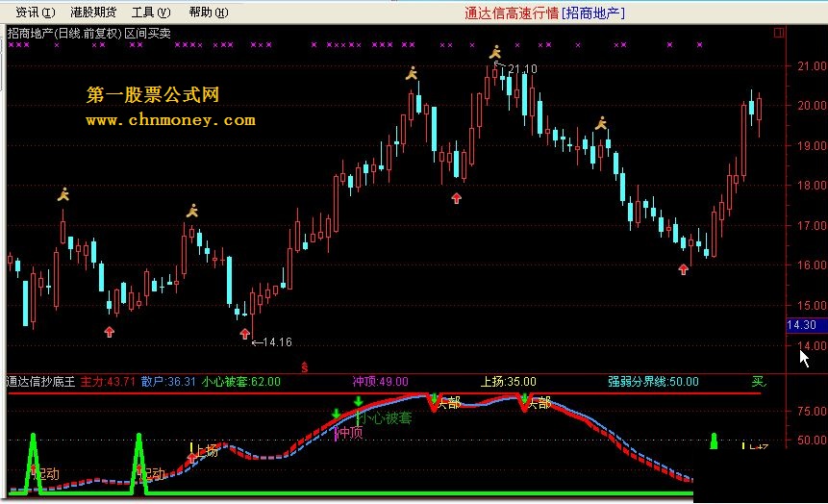This screenshot has height=504, width=828.
Task: Click the blue 14.30 price box on the axis
Action: coord(807,325)
